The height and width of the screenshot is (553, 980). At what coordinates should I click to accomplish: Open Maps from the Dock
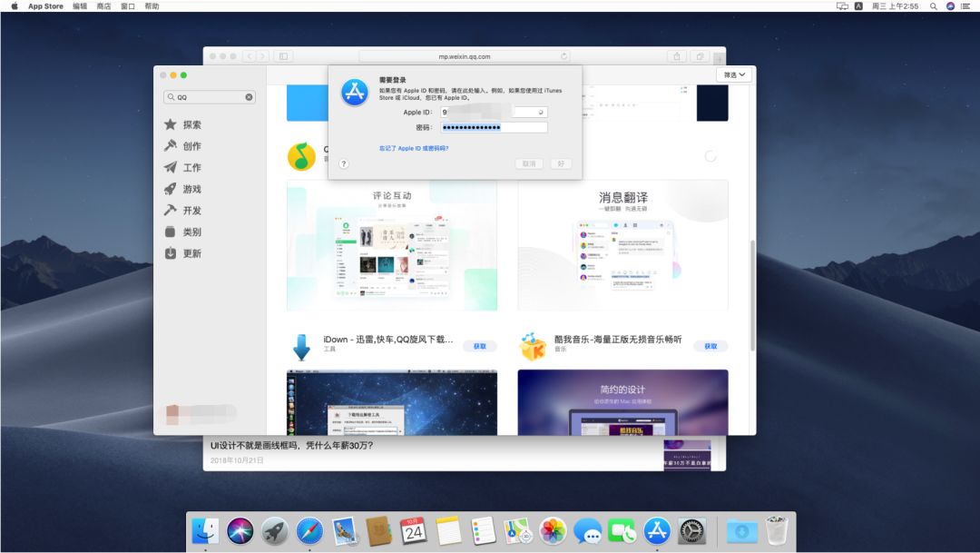click(518, 531)
